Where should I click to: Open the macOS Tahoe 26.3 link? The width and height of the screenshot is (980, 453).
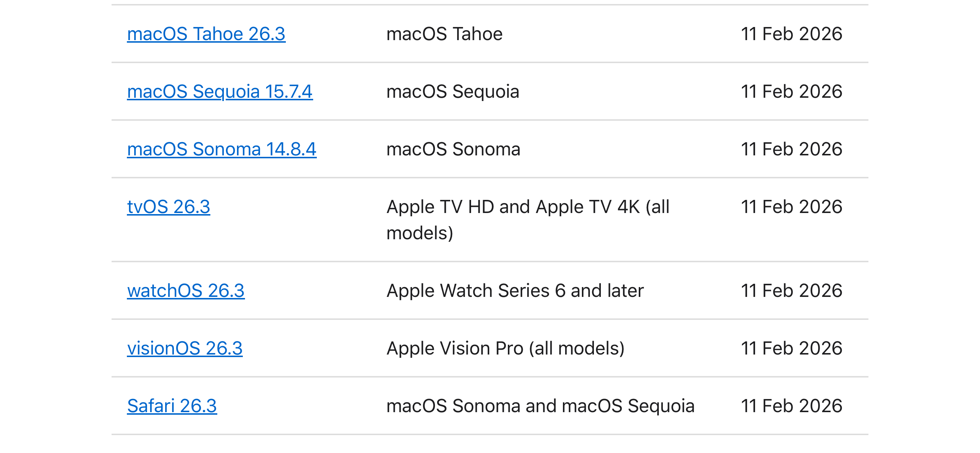click(x=206, y=34)
